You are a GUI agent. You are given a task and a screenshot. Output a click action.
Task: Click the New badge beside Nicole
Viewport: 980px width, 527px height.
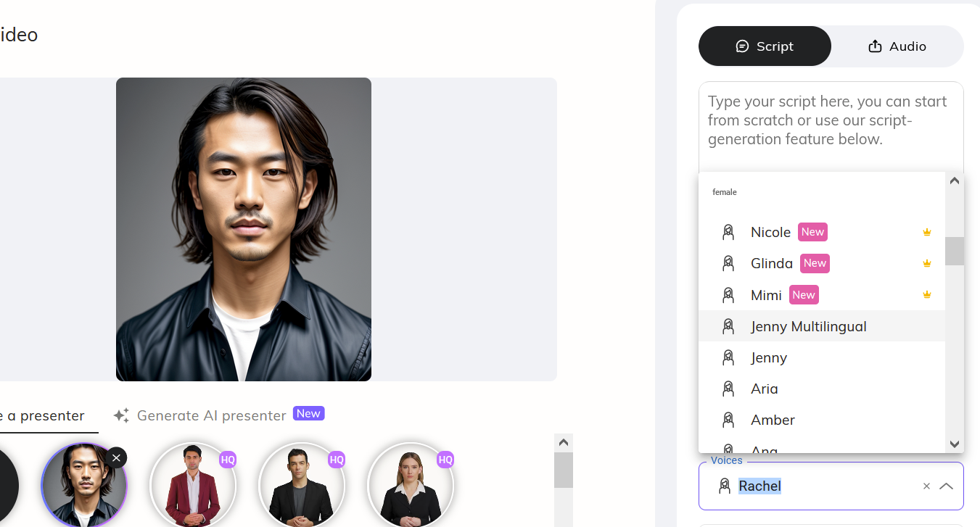click(812, 232)
